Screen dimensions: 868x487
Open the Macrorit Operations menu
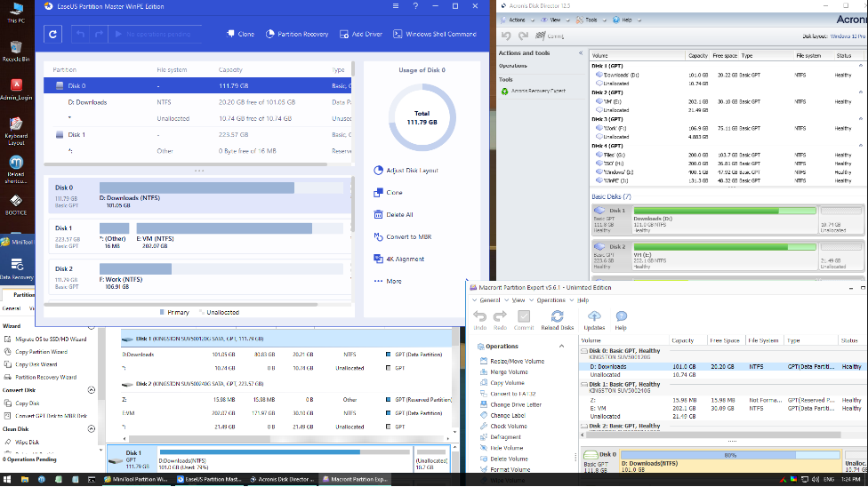tap(550, 300)
